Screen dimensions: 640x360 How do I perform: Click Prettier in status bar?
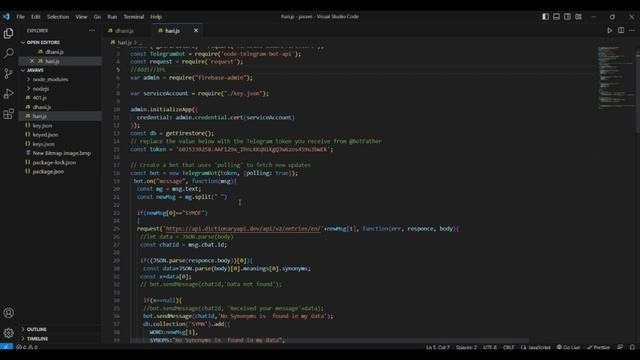[x=598, y=347]
